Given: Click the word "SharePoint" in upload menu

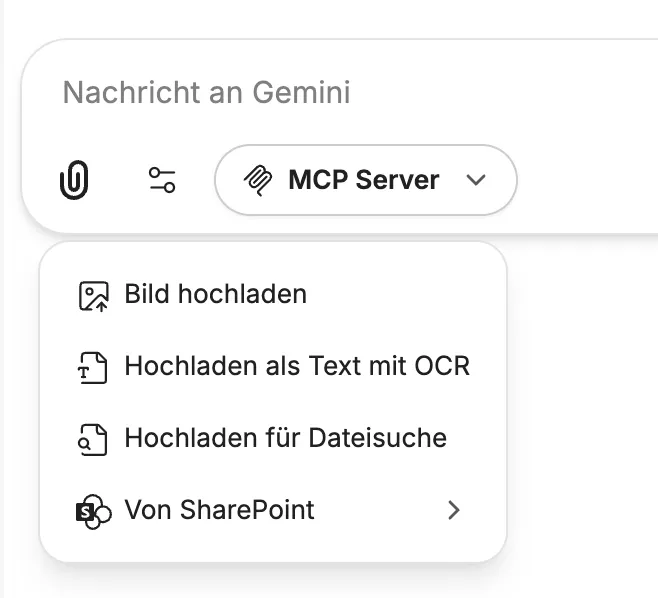Looking at the screenshot, I should tap(247, 511).
